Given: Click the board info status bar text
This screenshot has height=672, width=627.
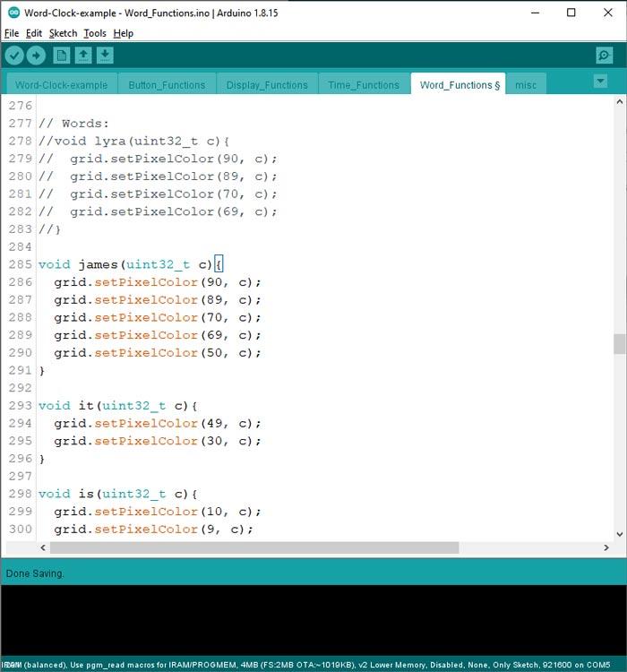Looking at the screenshot, I should [308, 665].
